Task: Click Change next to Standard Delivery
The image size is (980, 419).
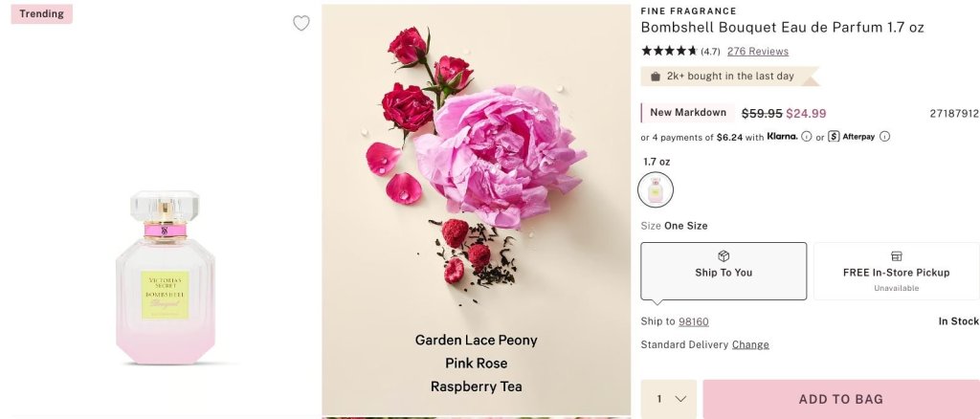Action: [750, 344]
